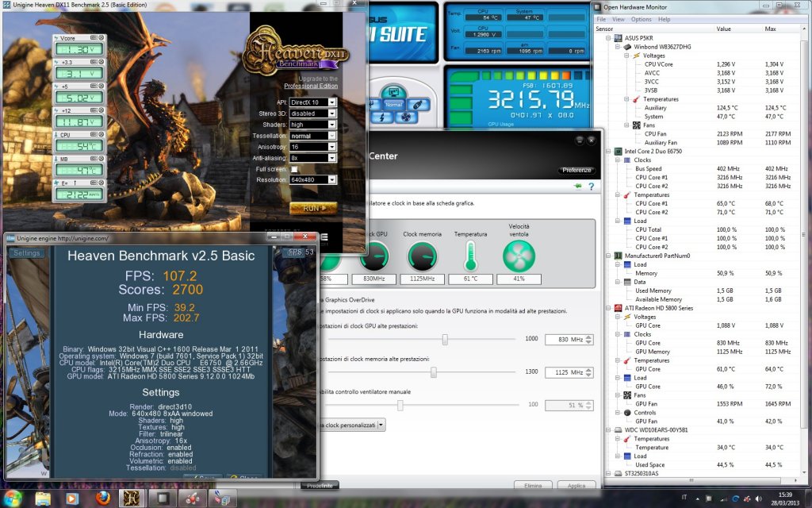Click the Elimina button
Image resolution: width=812 pixels, height=508 pixels.
(533, 486)
